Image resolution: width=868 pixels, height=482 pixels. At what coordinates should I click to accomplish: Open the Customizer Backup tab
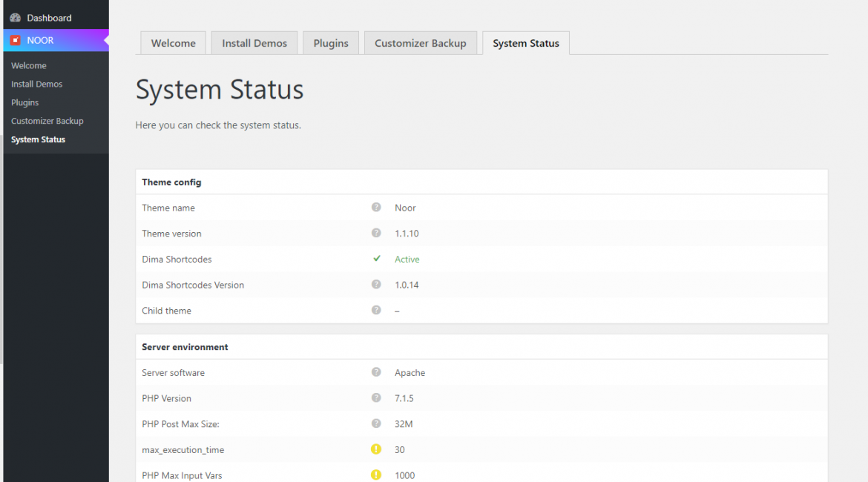pyautogui.click(x=421, y=42)
